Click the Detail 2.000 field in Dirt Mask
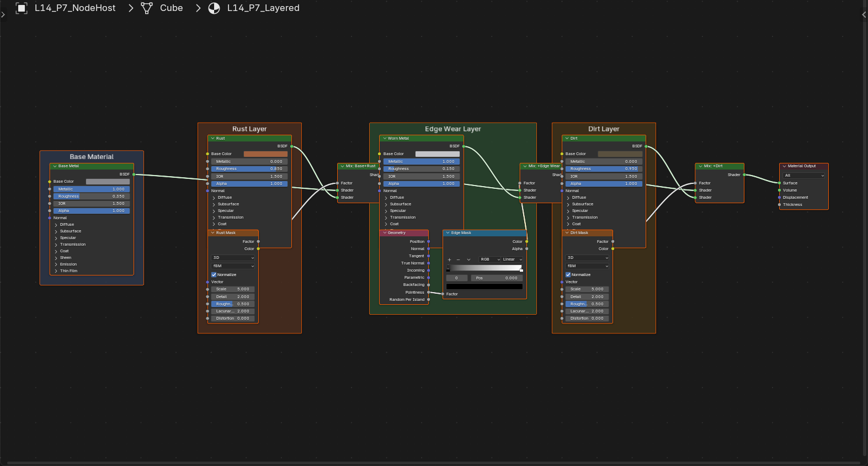The image size is (868, 466). 587,297
